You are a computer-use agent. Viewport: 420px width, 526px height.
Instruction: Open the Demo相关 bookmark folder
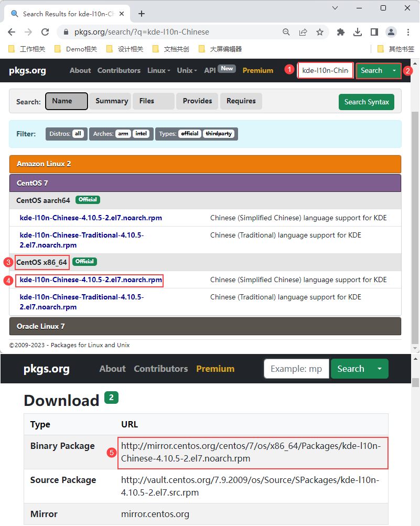click(x=76, y=49)
